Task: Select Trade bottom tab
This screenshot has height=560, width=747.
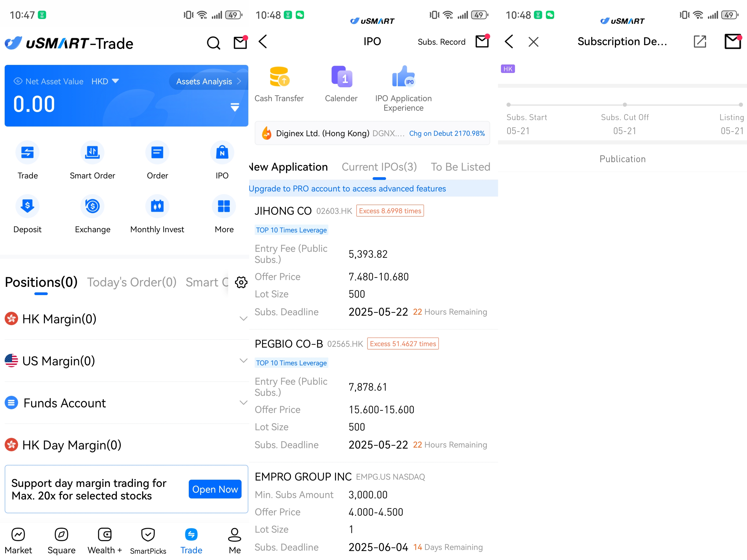Action: [x=191, y=541]
